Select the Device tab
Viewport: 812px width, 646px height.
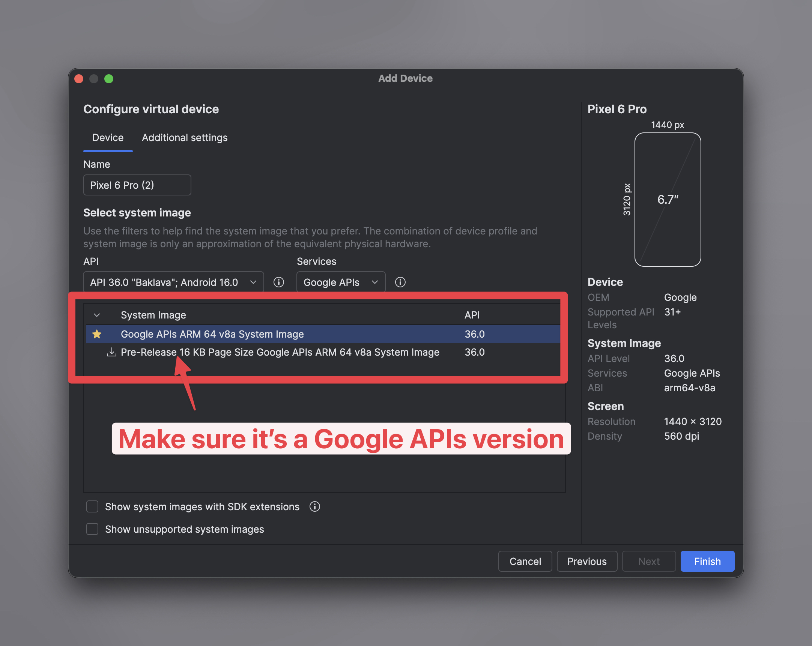pos(108,138)
